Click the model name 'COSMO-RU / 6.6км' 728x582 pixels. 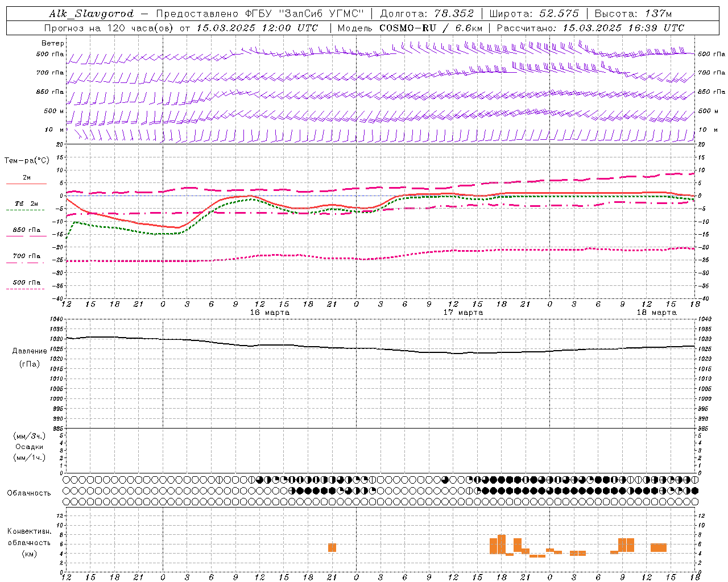[x=431, y=28]
